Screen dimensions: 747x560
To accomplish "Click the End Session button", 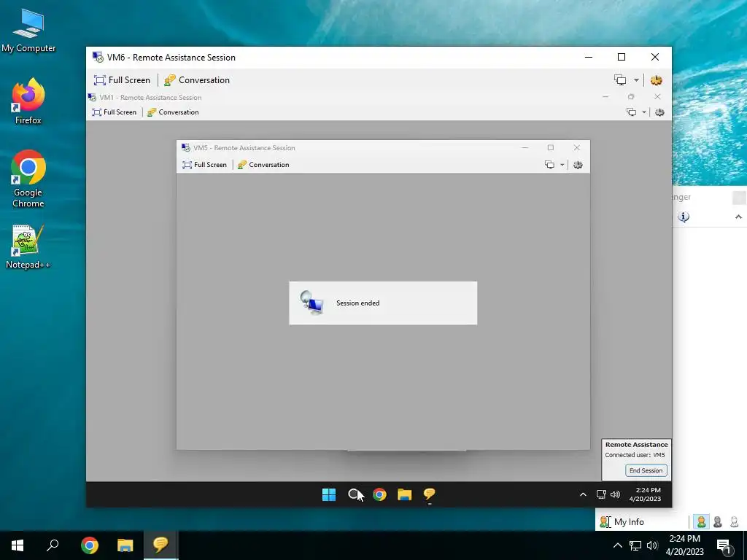I will point(646,470).
